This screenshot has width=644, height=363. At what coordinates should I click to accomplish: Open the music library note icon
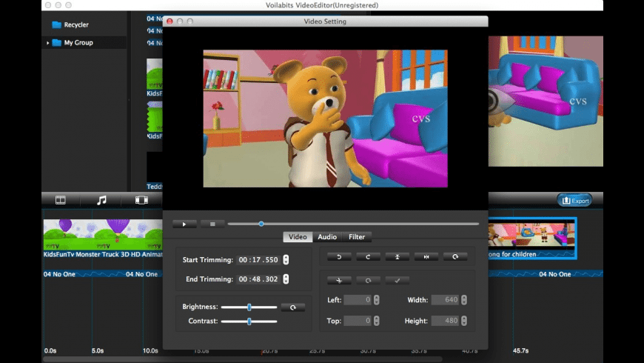[x=101, y=200]
